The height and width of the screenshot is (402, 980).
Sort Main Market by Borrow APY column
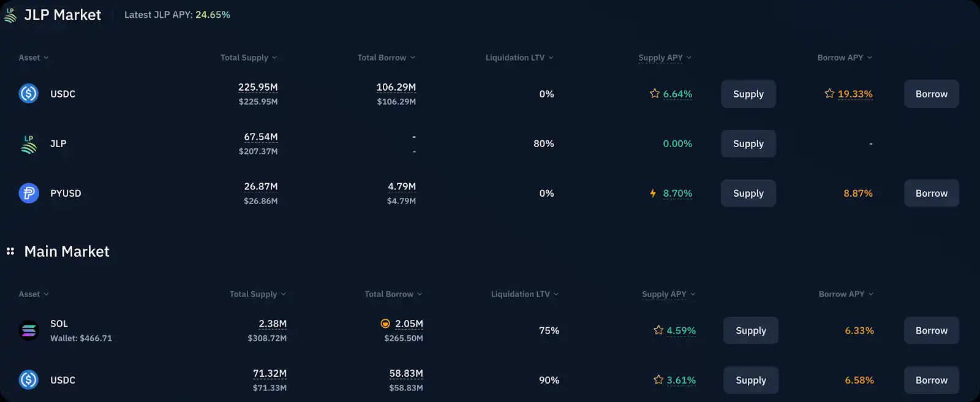846,294
